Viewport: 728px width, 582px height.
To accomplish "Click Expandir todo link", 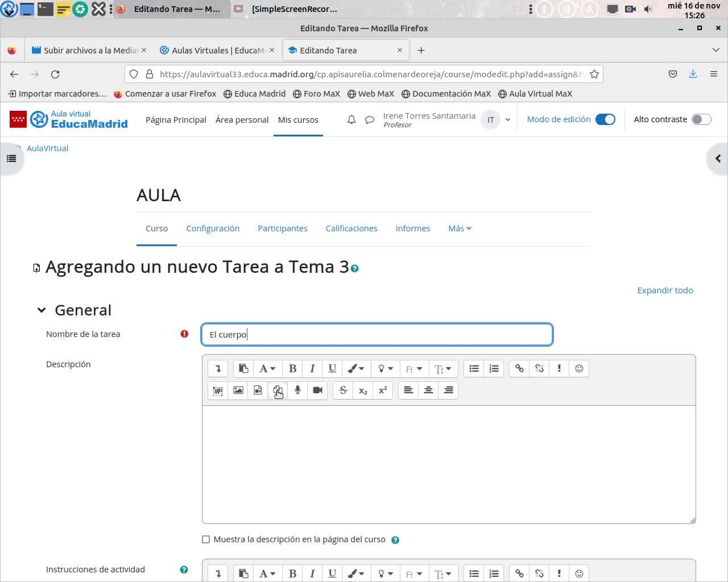I will tap(665, 290).
